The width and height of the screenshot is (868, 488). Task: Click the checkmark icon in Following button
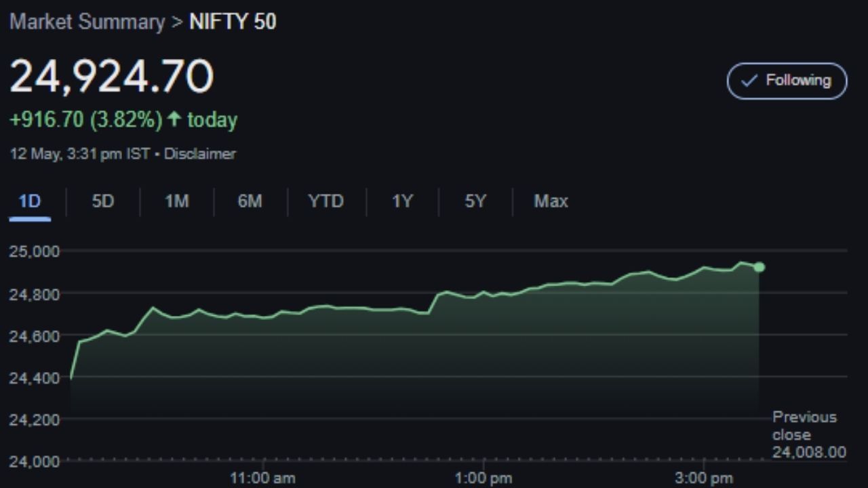[749, 81]
